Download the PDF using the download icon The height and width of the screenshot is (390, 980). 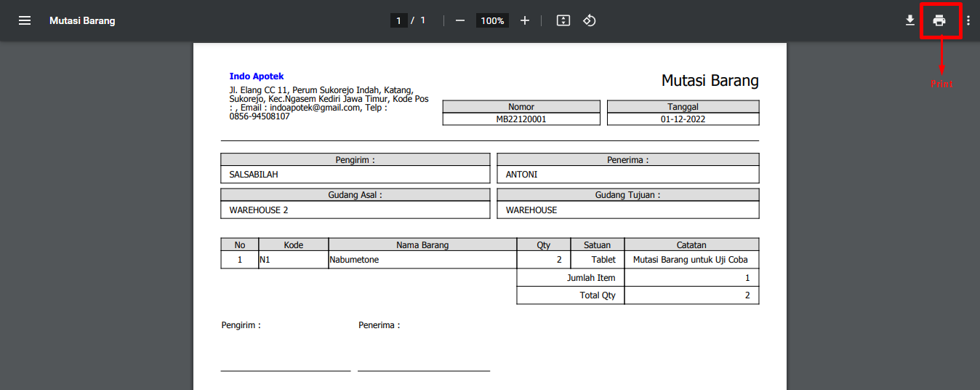(909, 20)
